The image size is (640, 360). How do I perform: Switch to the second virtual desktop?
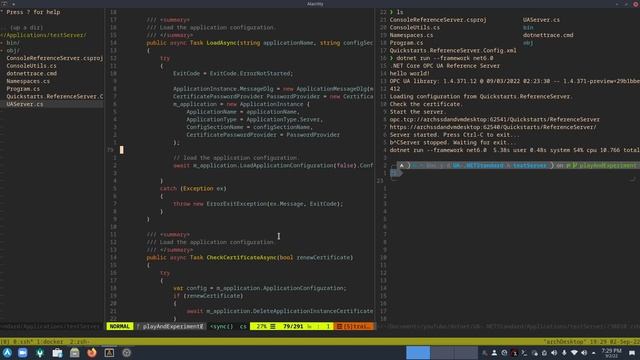click(x=442, y=353)
